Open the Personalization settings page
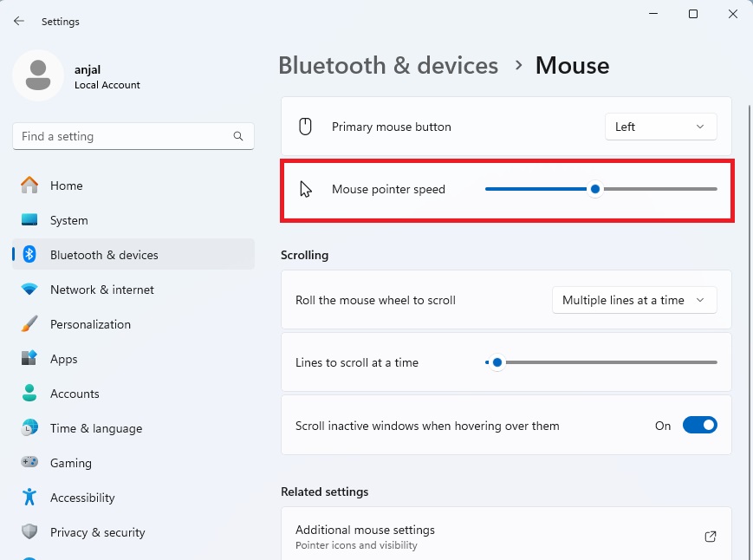 pyautogui.click(x=133, y=324)
